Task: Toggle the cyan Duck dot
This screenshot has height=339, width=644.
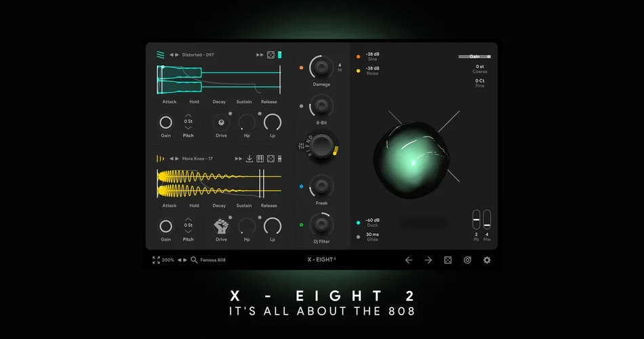Action: 358,222
